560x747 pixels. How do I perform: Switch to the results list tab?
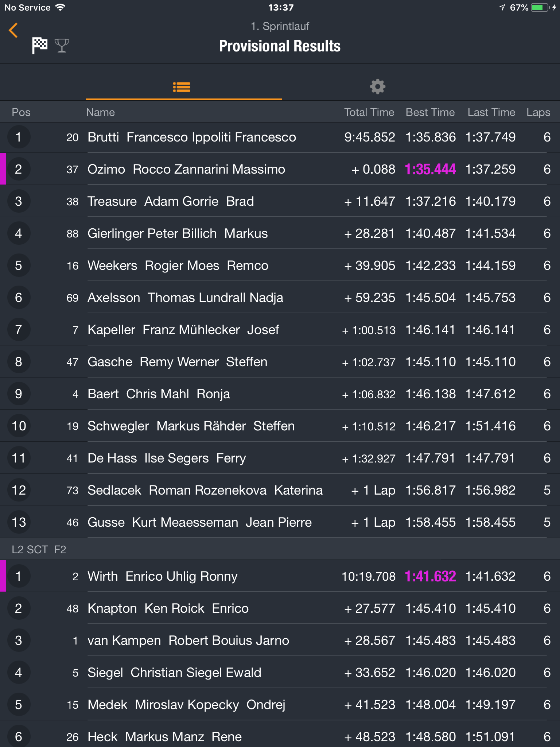[x=182, y=87]
